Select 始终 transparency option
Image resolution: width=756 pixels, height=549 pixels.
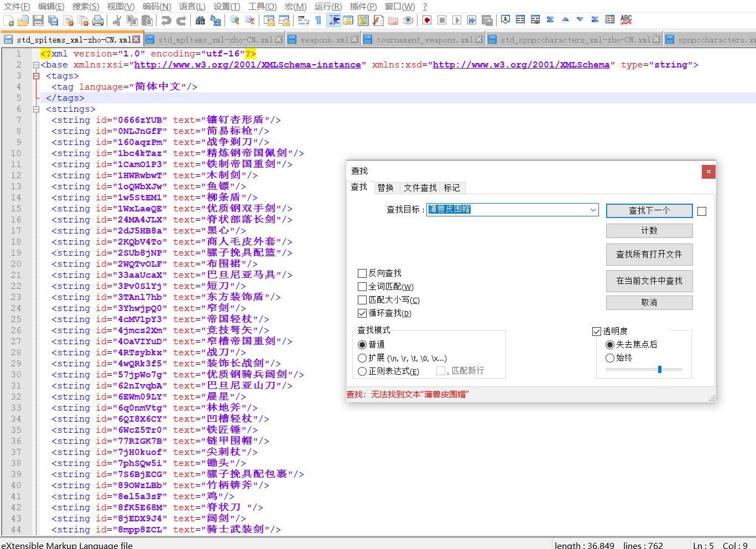click(610, 358)
